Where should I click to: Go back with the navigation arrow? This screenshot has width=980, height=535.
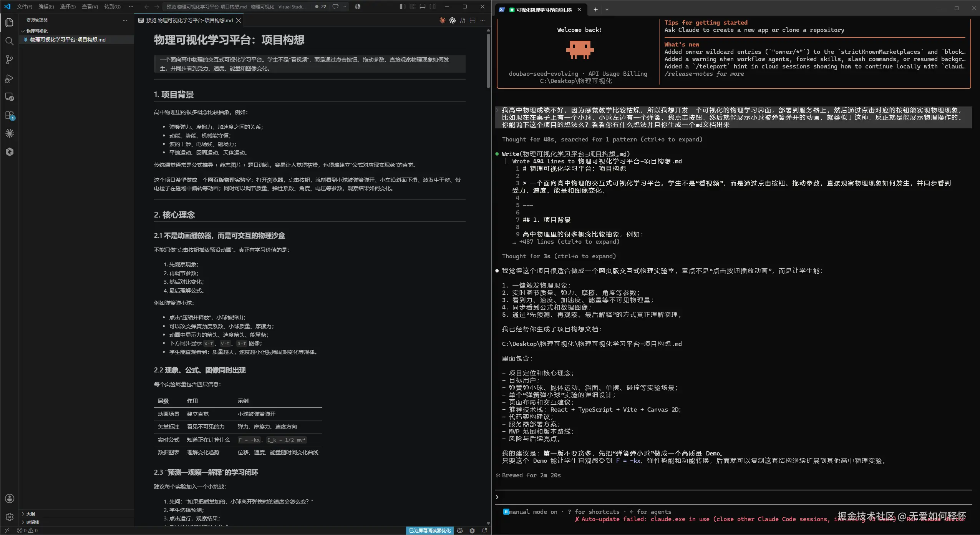click(147, 7)
